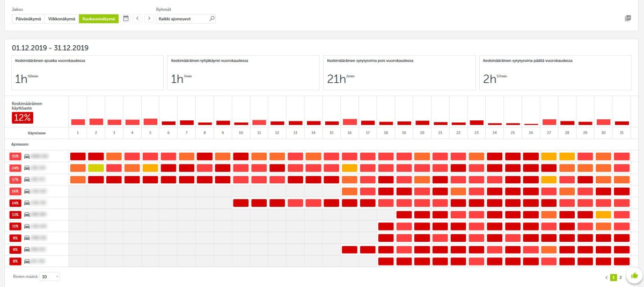Image resolution: width=644 pixels, height=287 pixels.
Task: Open the Rivien määrä rows dropdown
Action: pyautogui.click(x=50, y=277)
